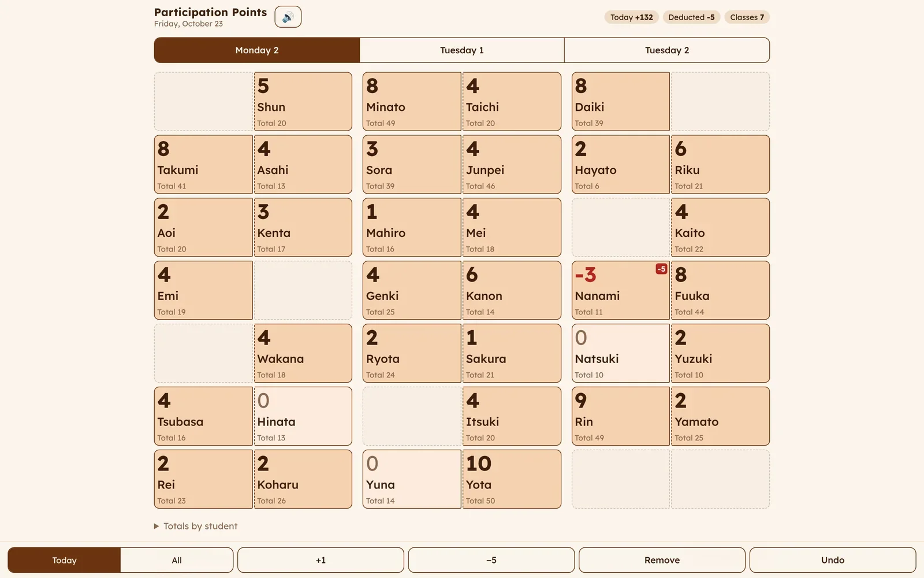Select Kaito's seat card

pos(721,227)
